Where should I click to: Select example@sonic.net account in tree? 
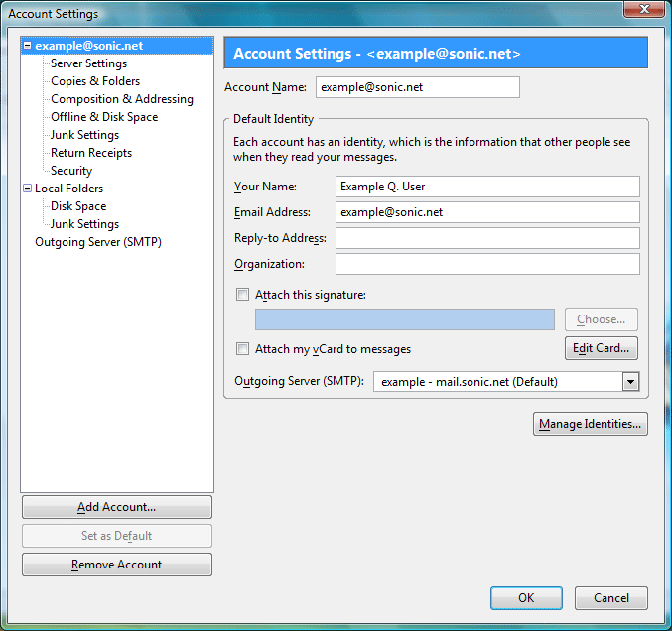point(89,46)
